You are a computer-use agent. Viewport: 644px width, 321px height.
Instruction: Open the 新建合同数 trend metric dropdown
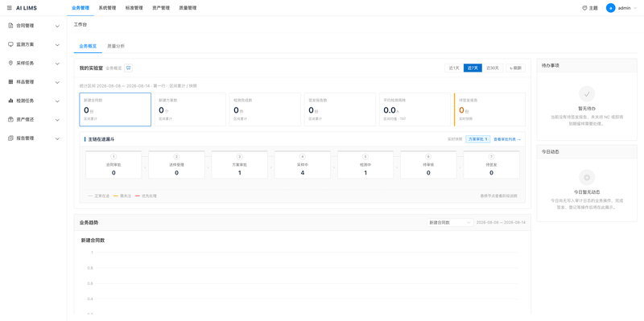click(x=450, y=222)
